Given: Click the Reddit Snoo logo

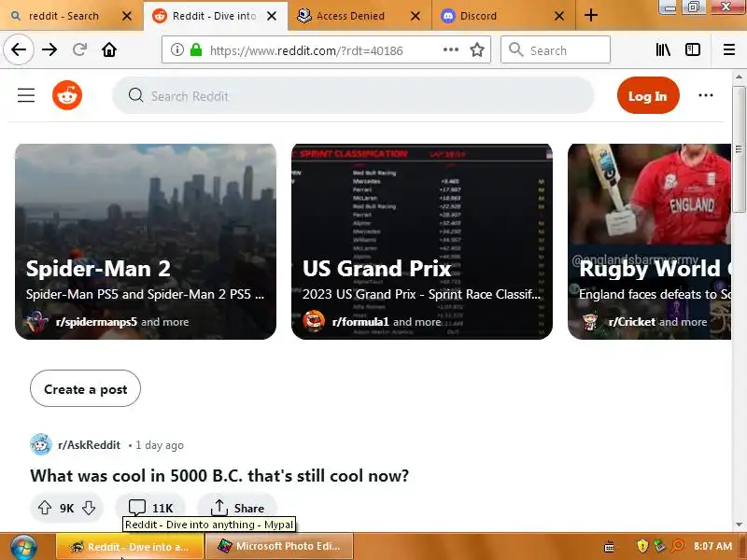Looking at the screenshot, I should click(x=67, y=95).
